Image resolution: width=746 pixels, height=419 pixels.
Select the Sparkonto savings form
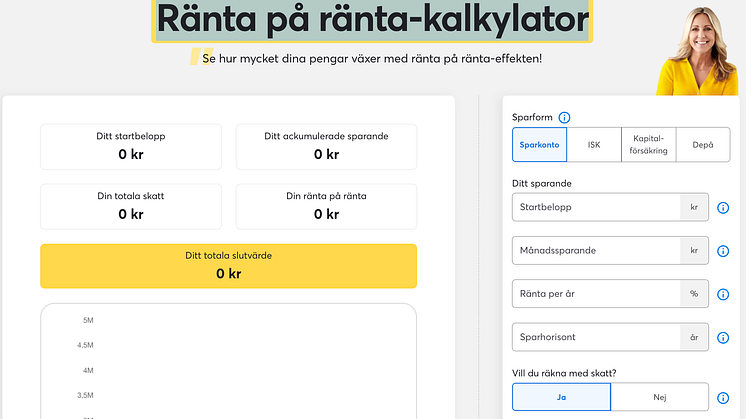(x=539, y=144)
